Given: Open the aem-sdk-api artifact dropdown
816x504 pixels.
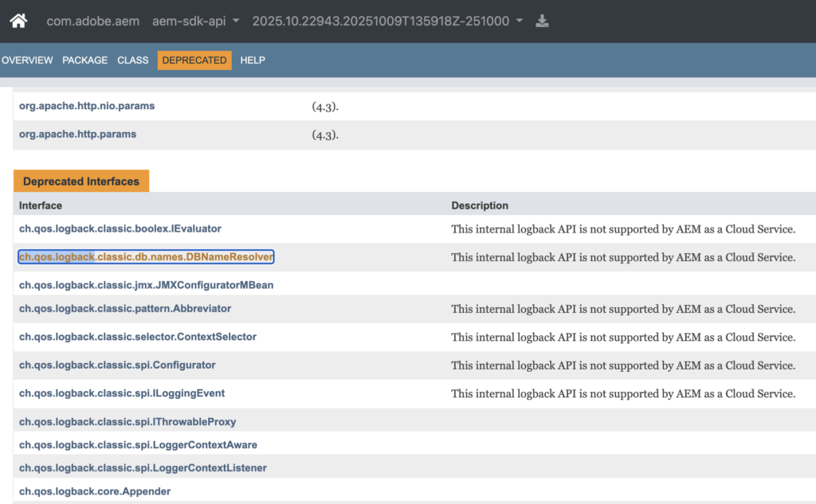Looking at the screenshot, I should (196, 21).
